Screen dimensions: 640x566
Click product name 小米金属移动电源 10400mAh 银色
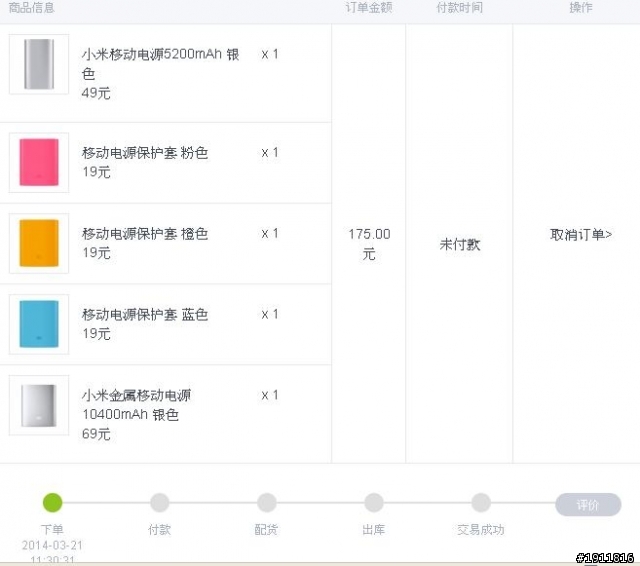pos(136,405)
